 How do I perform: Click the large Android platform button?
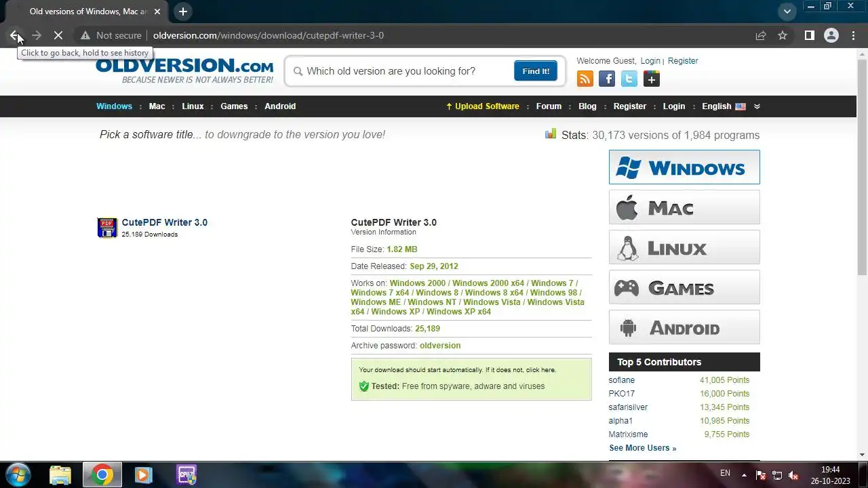tap(684, 327)
